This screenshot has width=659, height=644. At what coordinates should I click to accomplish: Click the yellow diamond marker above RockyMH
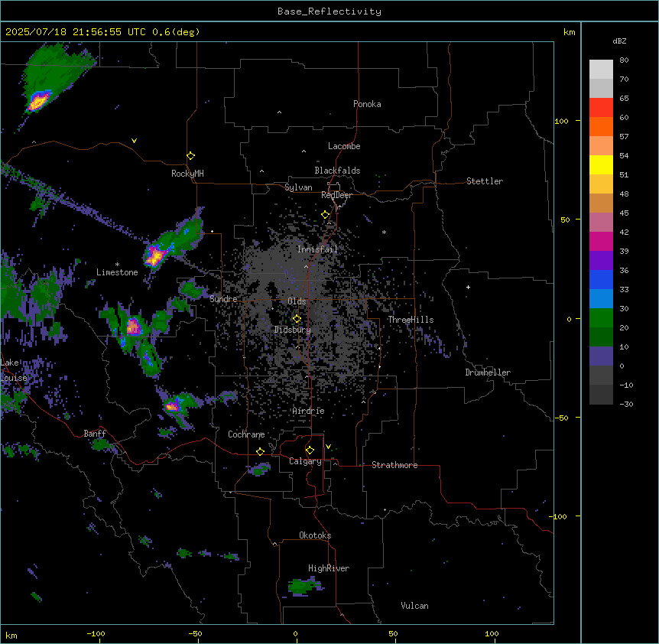coord(190,156)
